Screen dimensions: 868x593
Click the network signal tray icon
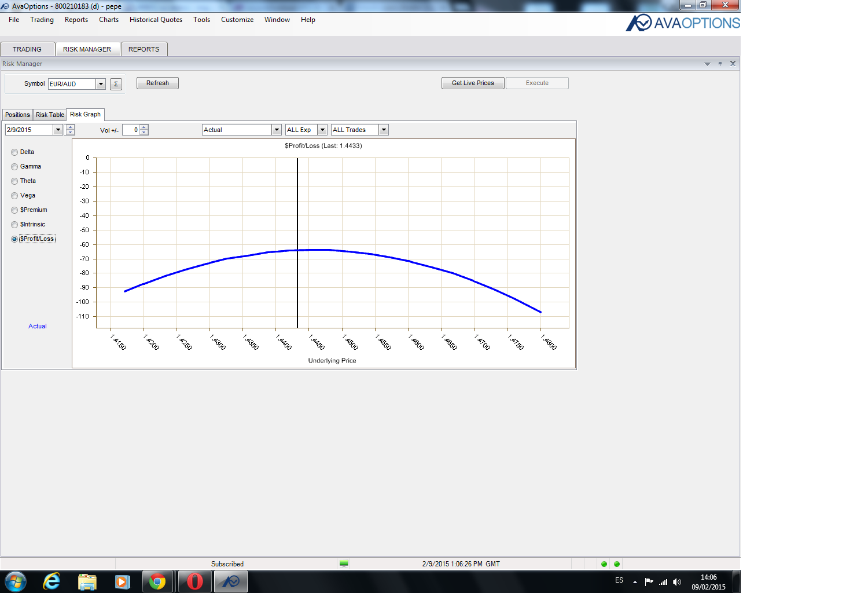pos(663,581)
